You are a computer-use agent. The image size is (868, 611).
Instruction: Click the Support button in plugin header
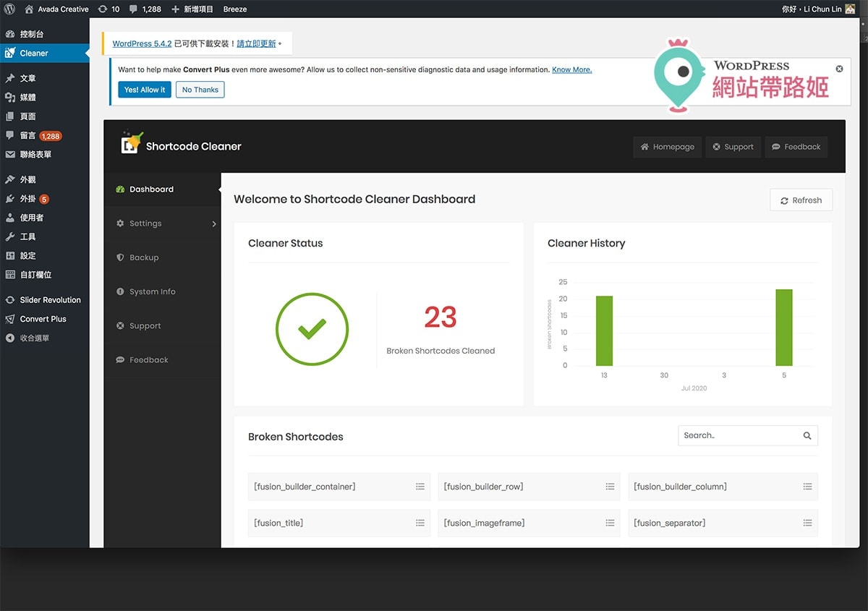coord(733,147)
